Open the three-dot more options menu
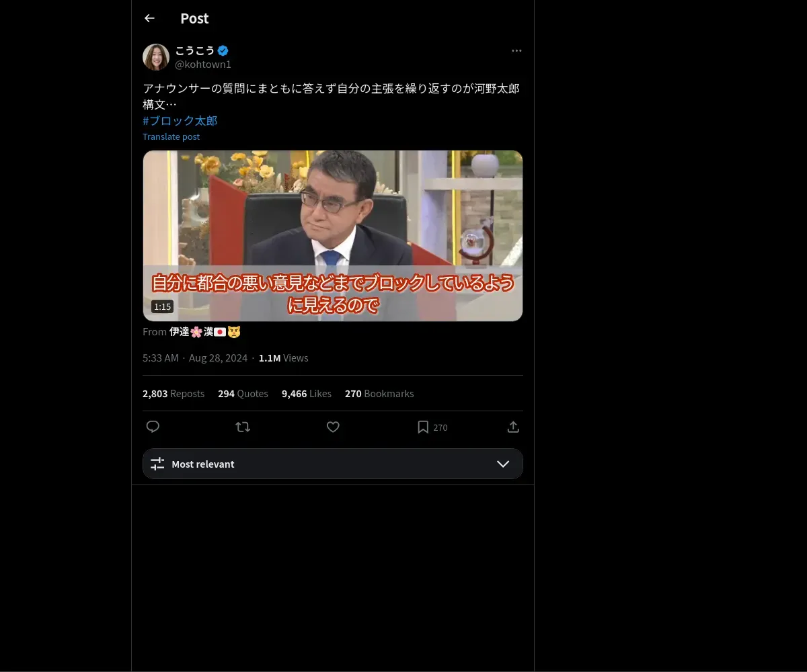Viewport: 807px width, 672px height. point(516,50)
